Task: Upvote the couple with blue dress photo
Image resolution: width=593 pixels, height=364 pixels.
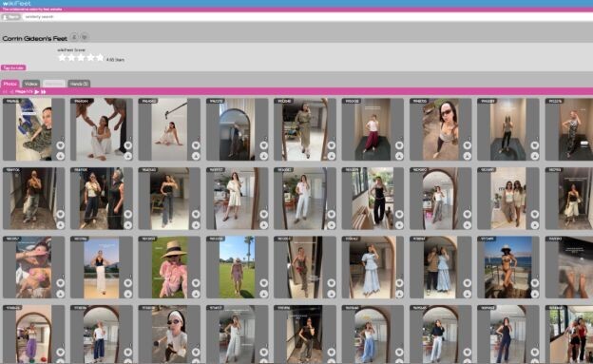Action: tap(467, 294)
